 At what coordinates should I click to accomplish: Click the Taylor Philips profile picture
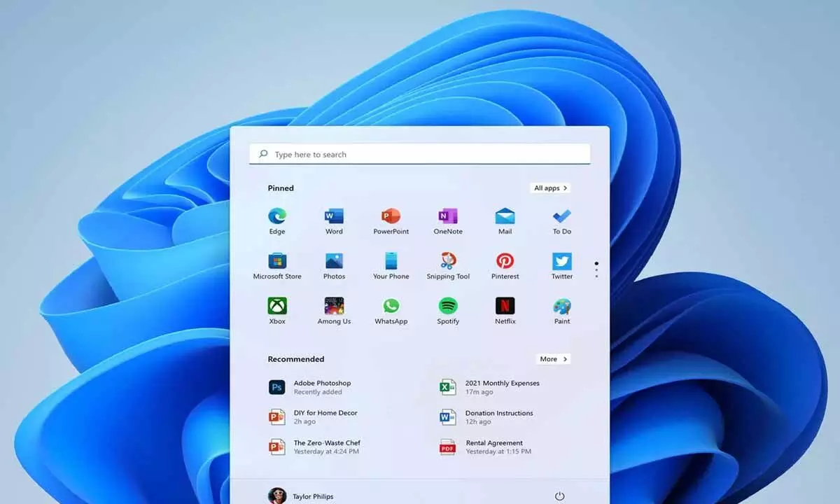[277, 496]
